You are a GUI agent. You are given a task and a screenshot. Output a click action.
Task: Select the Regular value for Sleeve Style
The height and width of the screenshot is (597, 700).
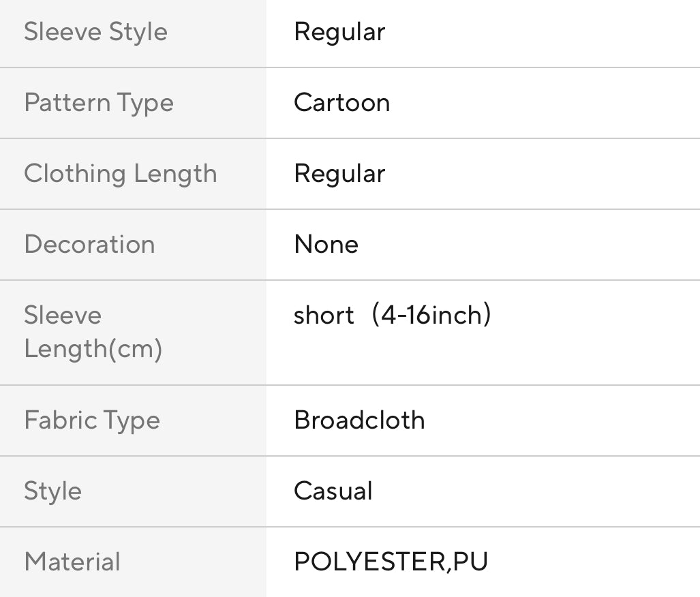pyautogui.click(x=339, y=32)
